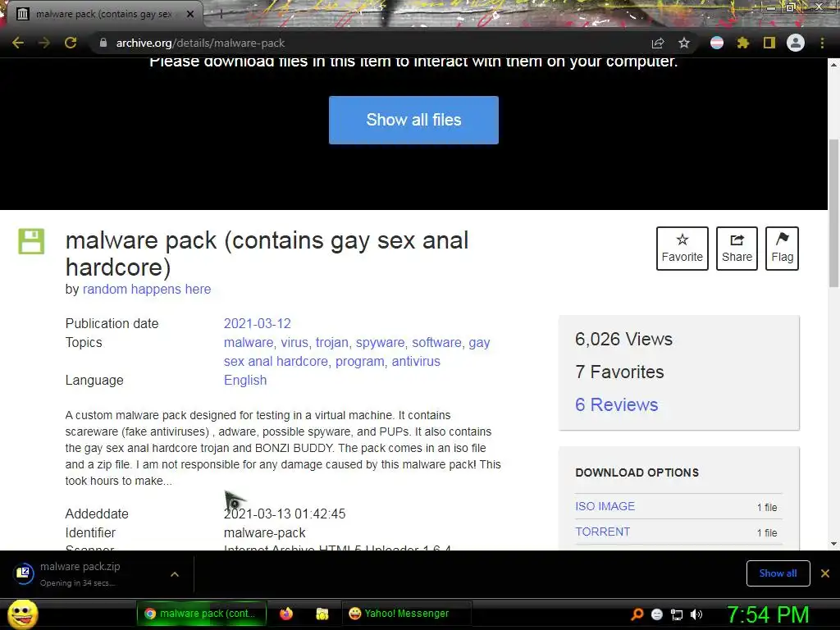The image size is (840, 630).
Task: Open the 6 Reviews link
Action: 617,404
